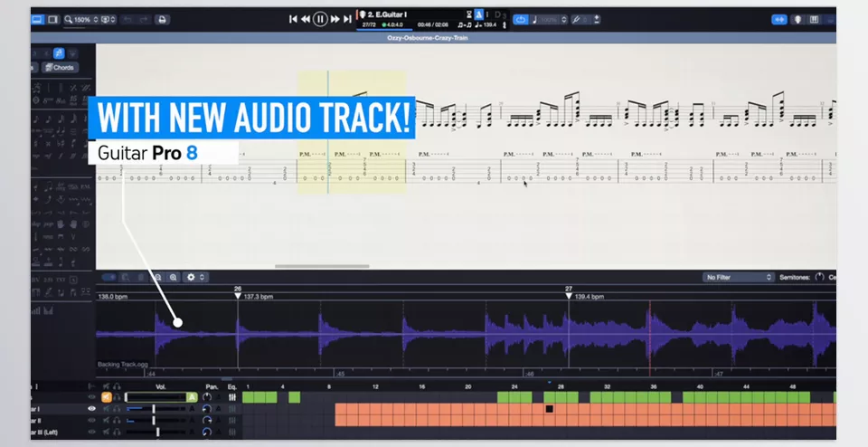Screen dimensions: 868x447
Task: Click the Vol. column header
Action: coord(160,386)
